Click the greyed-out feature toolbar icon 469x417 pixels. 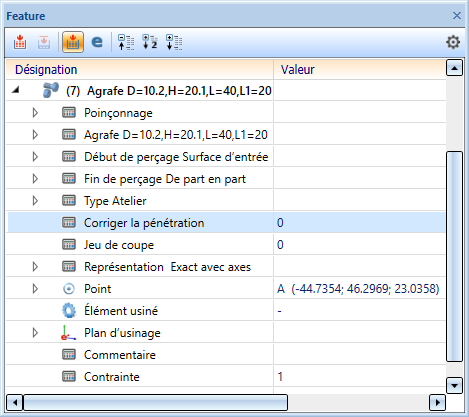(x=44, y=42)
